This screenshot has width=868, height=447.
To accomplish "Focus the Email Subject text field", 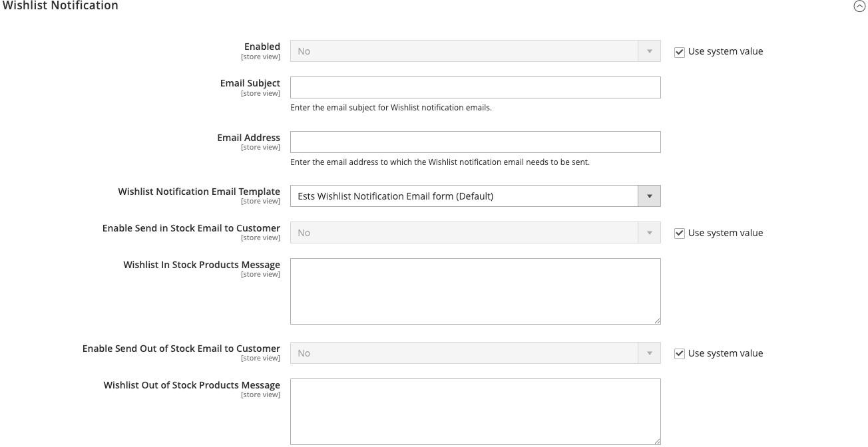I will [x=475, y=88].
